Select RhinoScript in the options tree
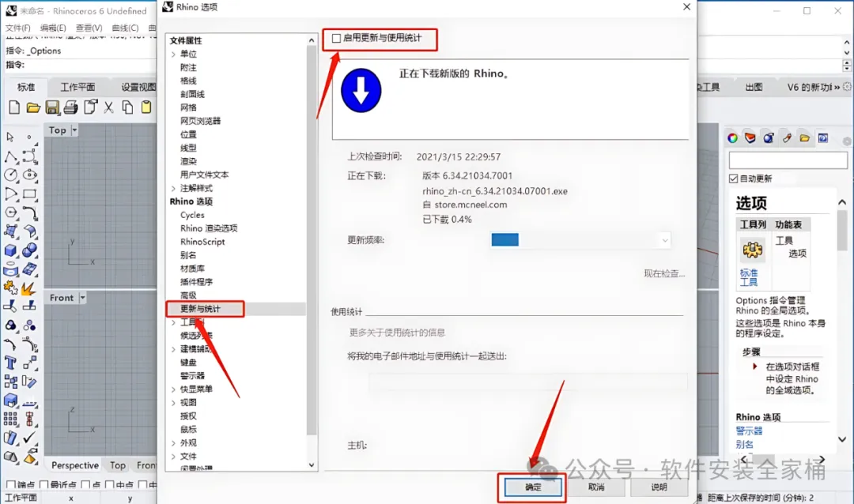The image size is (854, 504). [202, 242]
